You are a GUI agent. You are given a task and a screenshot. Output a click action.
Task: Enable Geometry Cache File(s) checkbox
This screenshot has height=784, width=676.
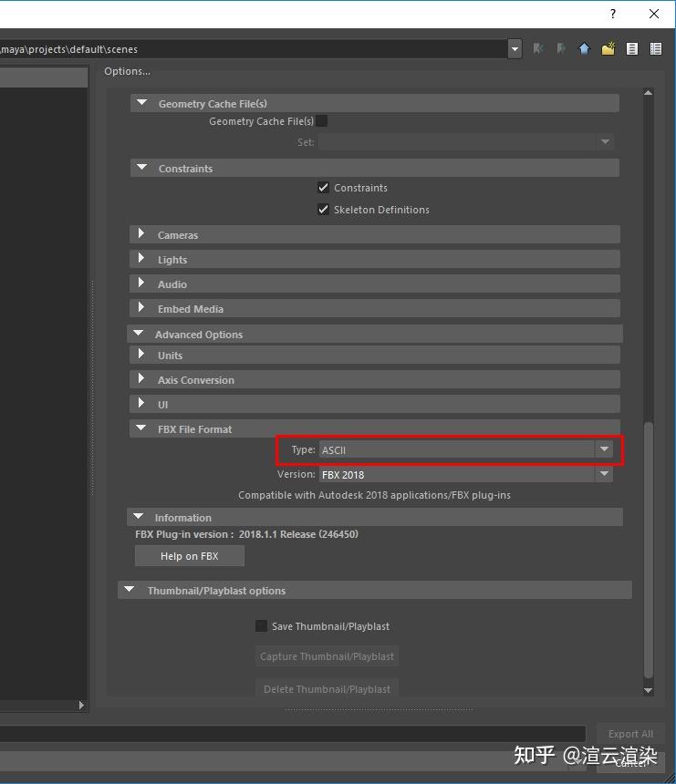pos(322,121)
